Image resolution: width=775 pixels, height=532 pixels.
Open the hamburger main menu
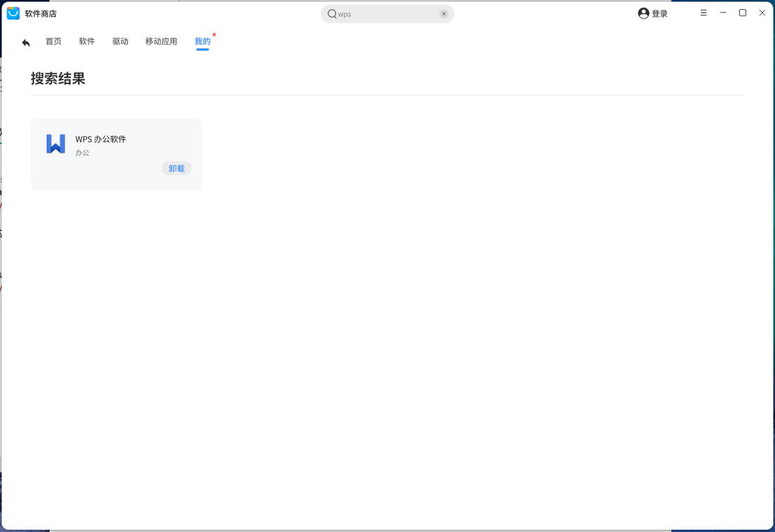(703, 13)
